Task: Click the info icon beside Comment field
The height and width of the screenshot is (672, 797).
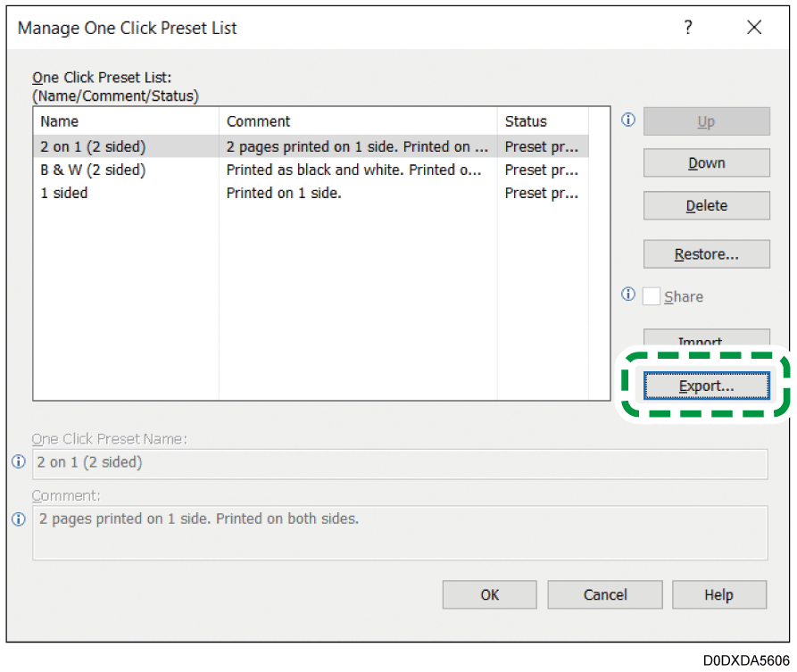Action: (x=18, y=519)
